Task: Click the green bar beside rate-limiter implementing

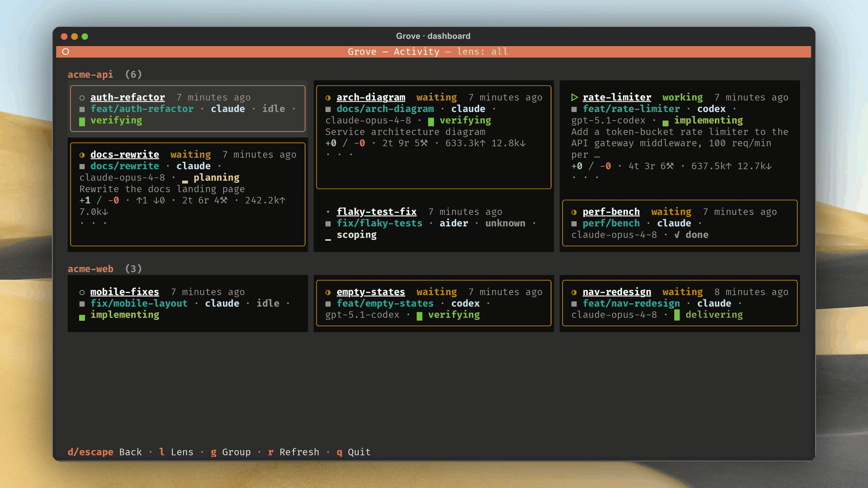Action: [x=665, y=123]
